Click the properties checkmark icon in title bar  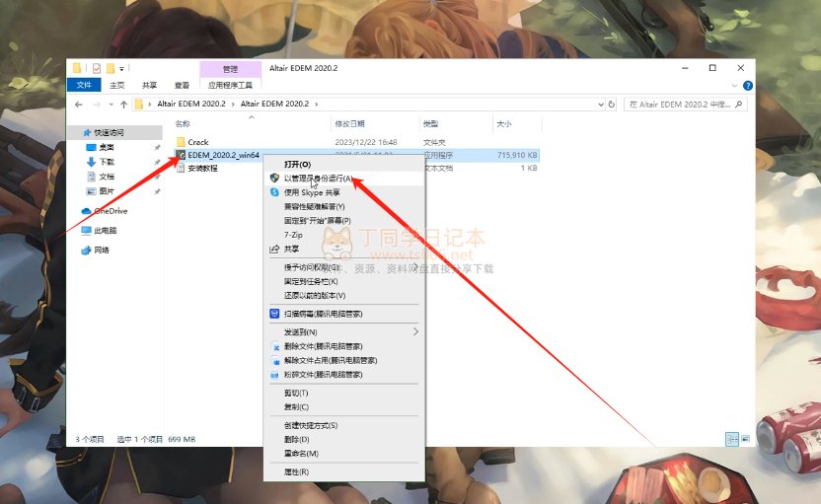[97, 68]
